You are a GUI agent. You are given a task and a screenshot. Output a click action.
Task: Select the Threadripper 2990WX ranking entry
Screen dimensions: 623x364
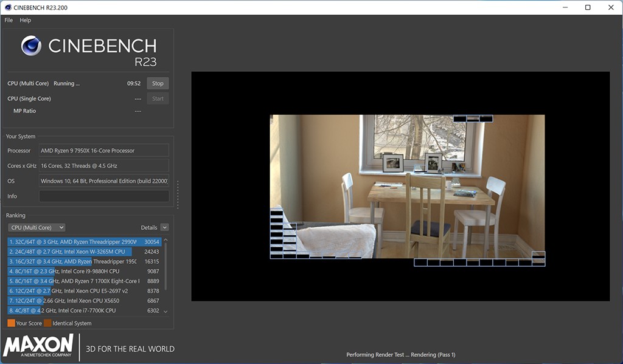tap(84, 241)
